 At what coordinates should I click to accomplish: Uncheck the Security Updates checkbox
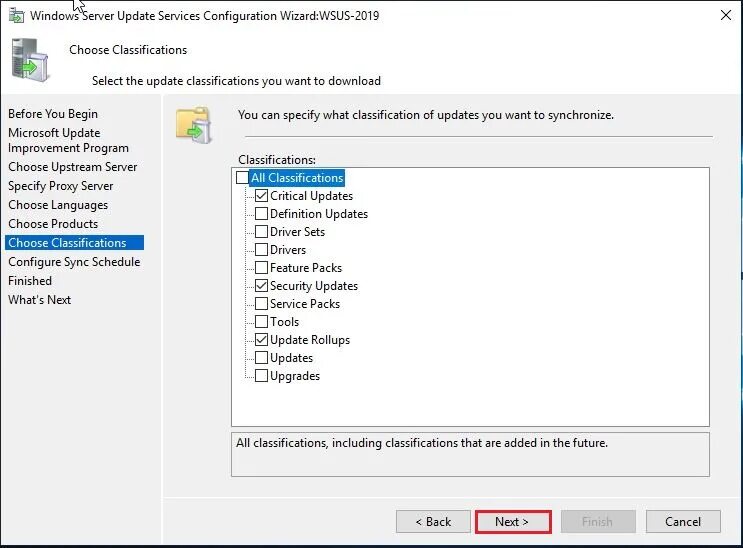tap(261, 286)
